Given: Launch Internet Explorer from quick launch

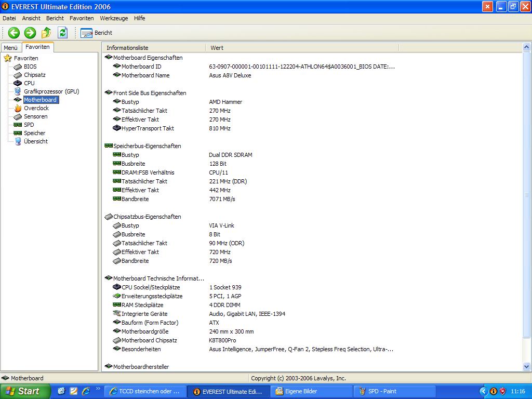Looking at the screenshot, I should [86, 391].
